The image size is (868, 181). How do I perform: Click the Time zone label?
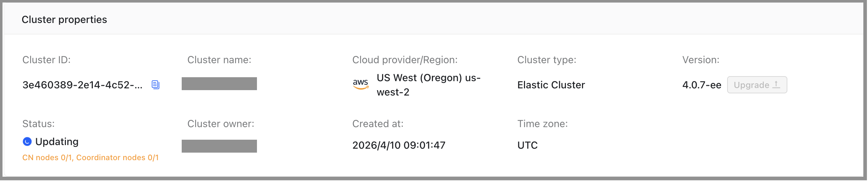pyautogui.click(x=542, y=124)
